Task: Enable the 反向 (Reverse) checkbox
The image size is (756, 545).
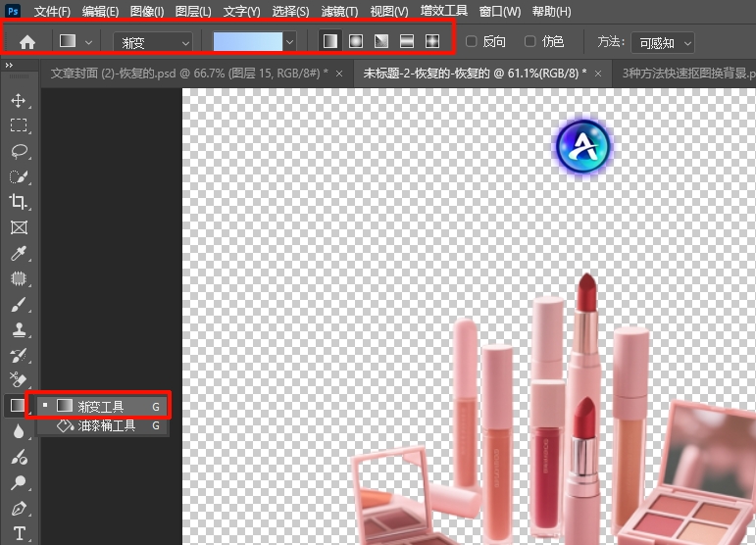Action: tap(472, 42)
